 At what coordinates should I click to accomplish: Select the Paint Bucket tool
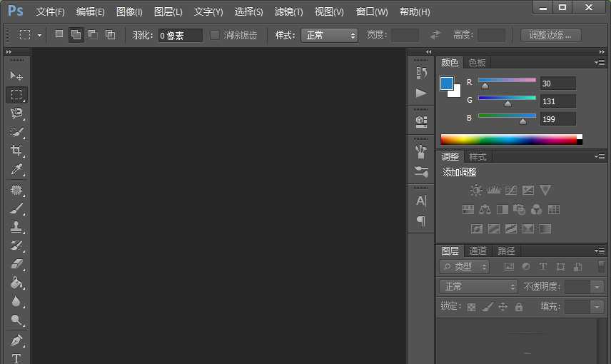pyautogui.click(x=16, y=283)
